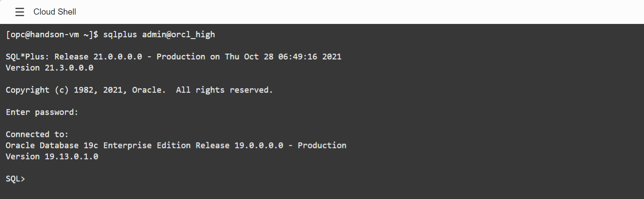Image resolution: width=644 pixels, height=199 pixels.
Task: Open the Cloud Shell hamburger menu
Action: point(19,12)
